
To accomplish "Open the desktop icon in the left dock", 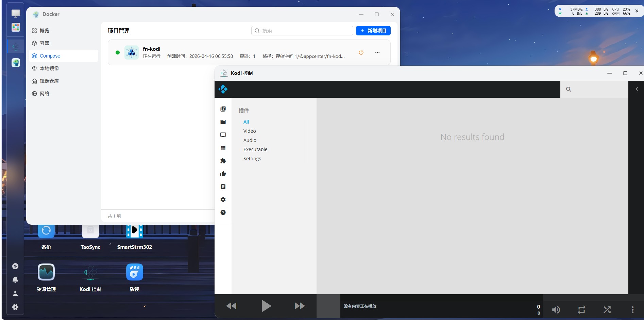I will 16,13.
